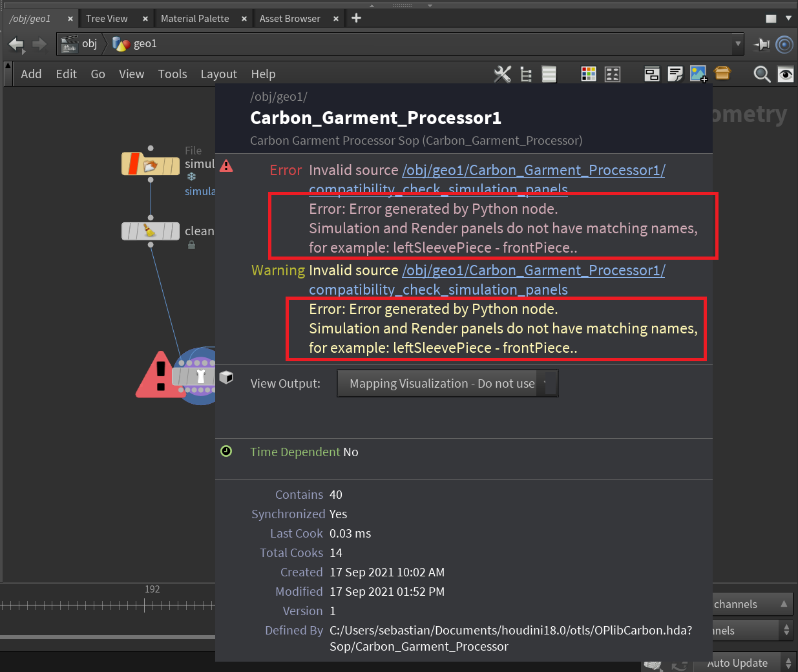Expand the network path history dropdown
The height and width of the screenshot is (672, 798).
[738, 44]
